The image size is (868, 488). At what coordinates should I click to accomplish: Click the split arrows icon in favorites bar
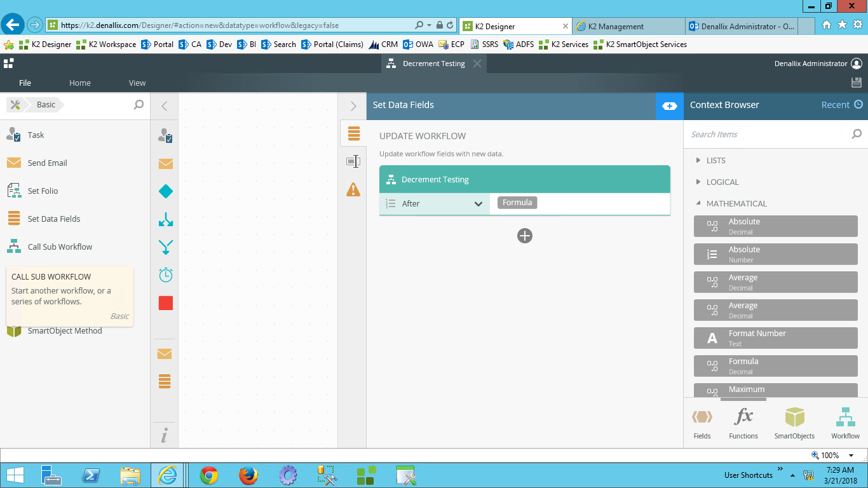pos(165,219)
